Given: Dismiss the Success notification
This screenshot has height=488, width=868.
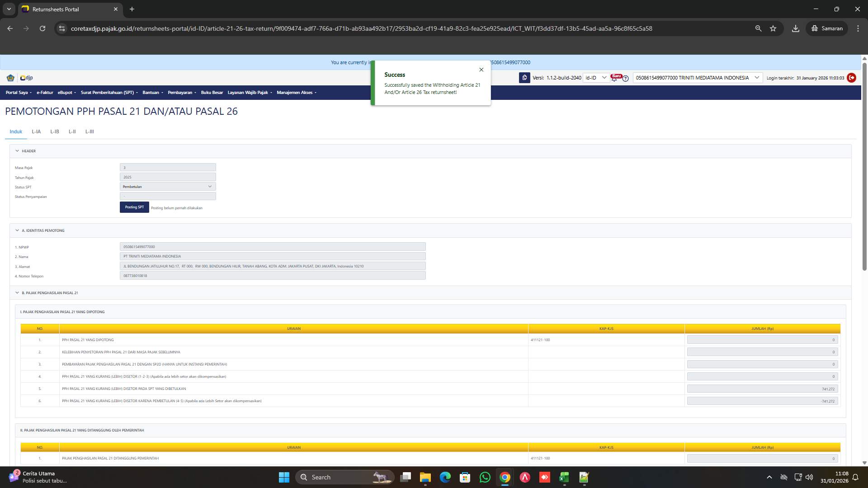Looking at the screenshot, I should 481,70.
